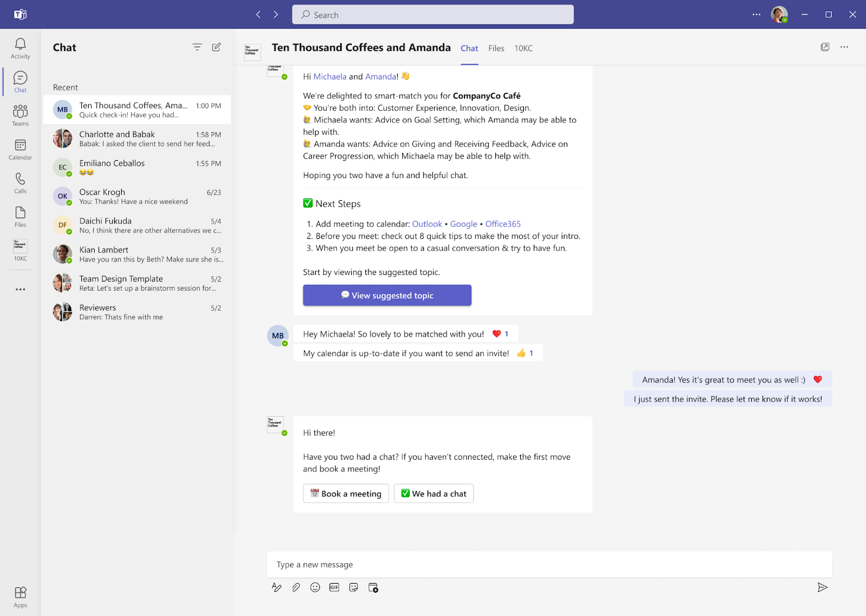Open the 10KC app in the sidebar
Screen dimensions: 866x616
tap(20, 250)
